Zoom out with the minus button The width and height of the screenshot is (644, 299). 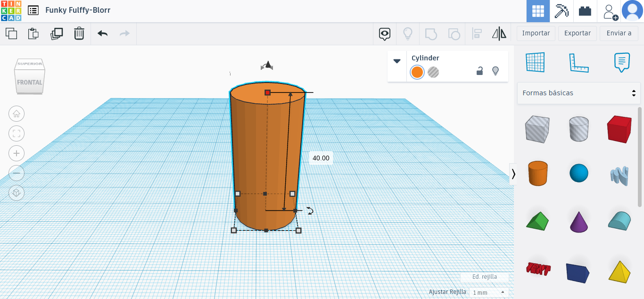pyautogui.click(x=17, y=173)
